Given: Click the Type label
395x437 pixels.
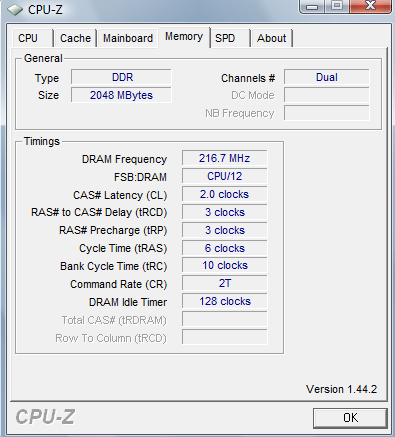Looking at the screenshot, I should click(47, 78).
